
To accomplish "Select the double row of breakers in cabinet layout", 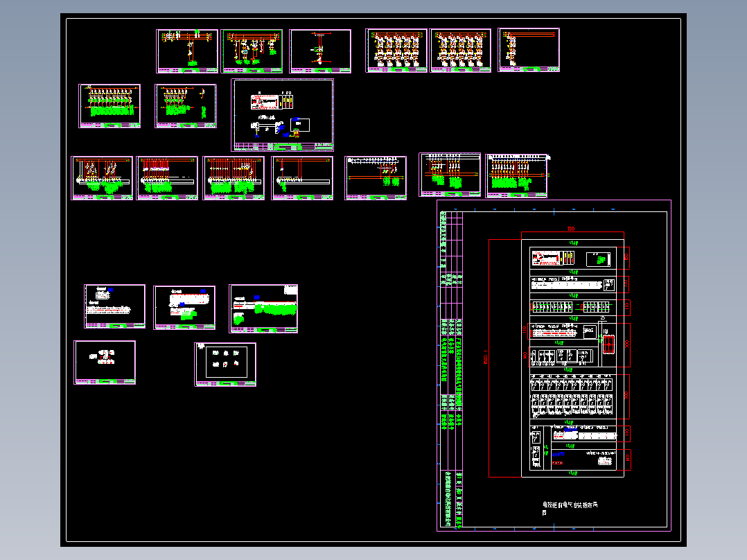I will 572,395.
